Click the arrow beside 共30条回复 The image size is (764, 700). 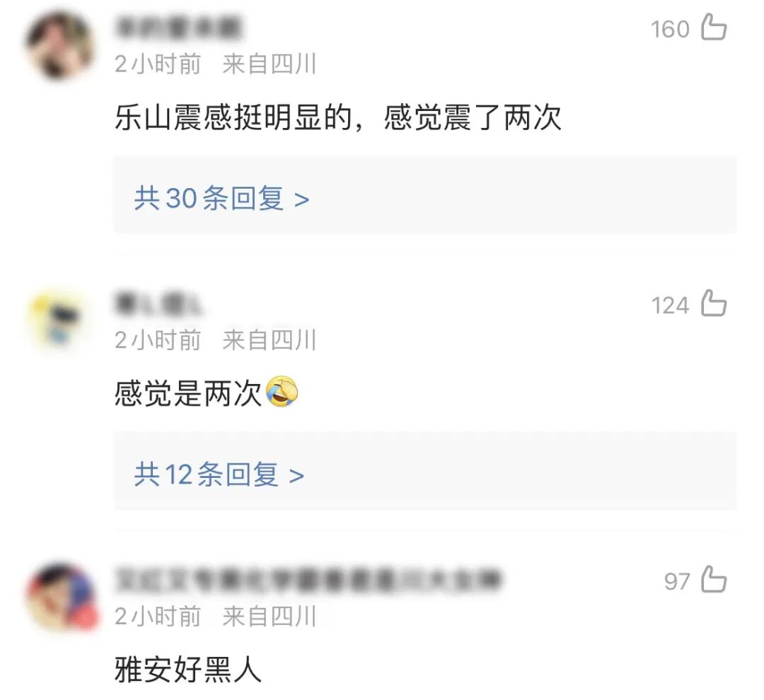302,199
